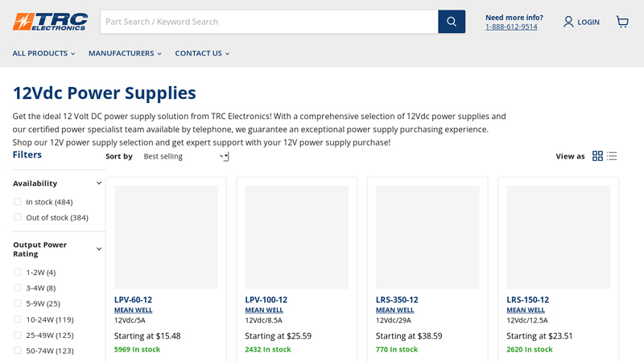Open the LPV-60-12 product link
Viewport: 644px width, 362px height.
point(133,299)
